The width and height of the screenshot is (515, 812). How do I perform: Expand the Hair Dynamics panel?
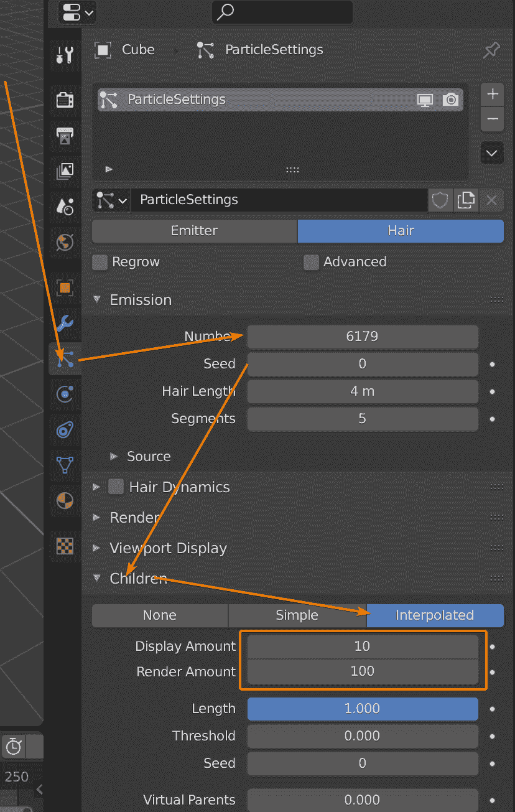[96, 487]
